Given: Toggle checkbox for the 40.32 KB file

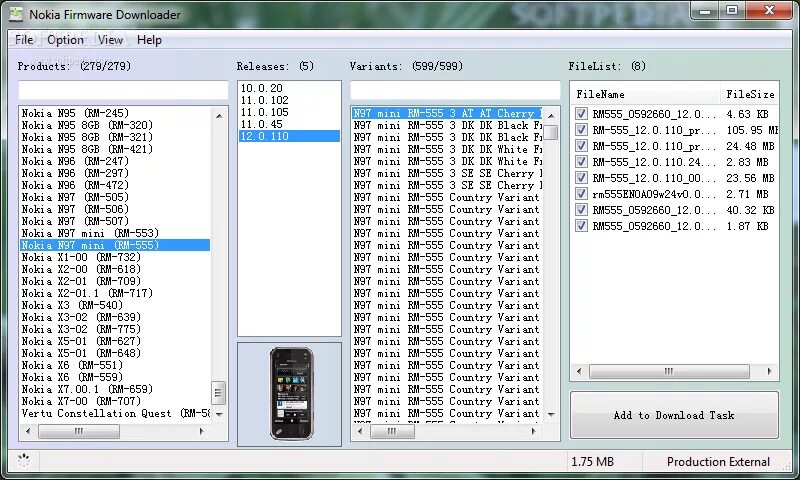Looking at the screenshot, I should coord(581,210).
